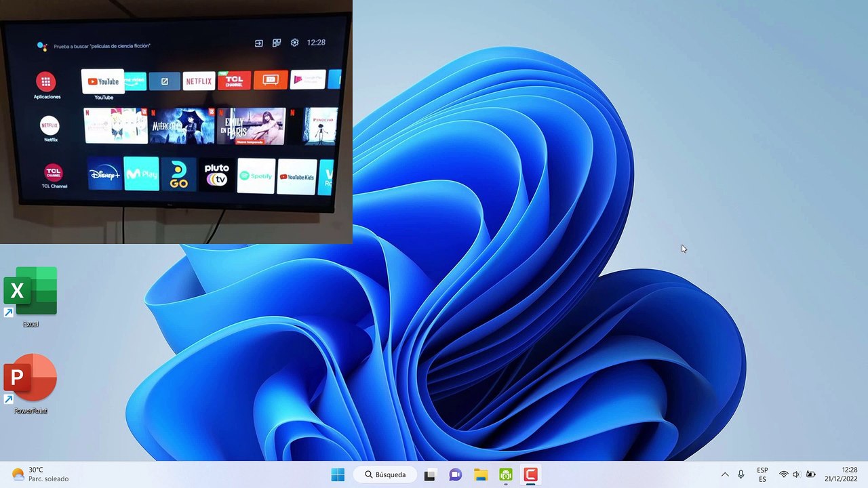This screenshot has height=488, width=868.
Task: Launch Pluto TV tile on the TV
Action: 217,175
